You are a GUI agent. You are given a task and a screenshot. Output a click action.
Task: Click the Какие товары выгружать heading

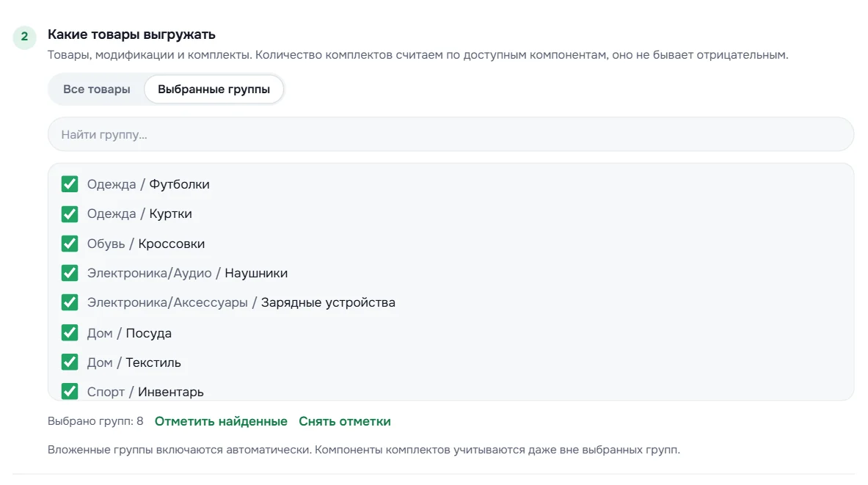tap(132, 34)
